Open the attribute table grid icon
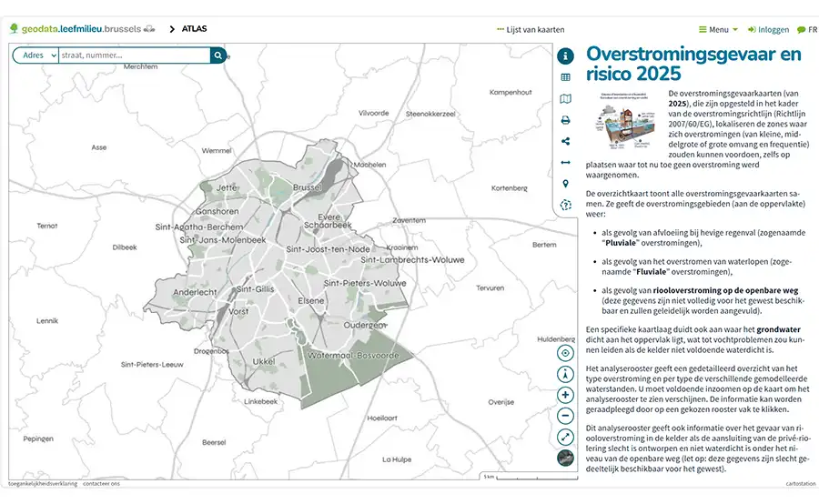The image size is (819, 504). (x=565, y=77)
